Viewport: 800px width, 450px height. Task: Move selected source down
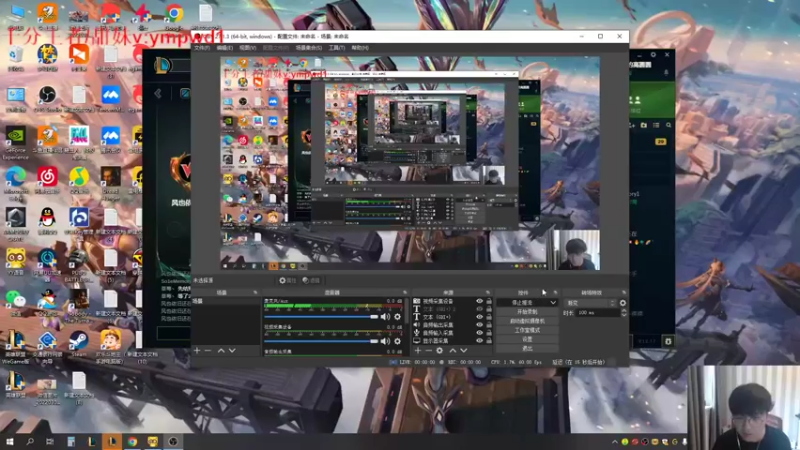coord(464,351)
